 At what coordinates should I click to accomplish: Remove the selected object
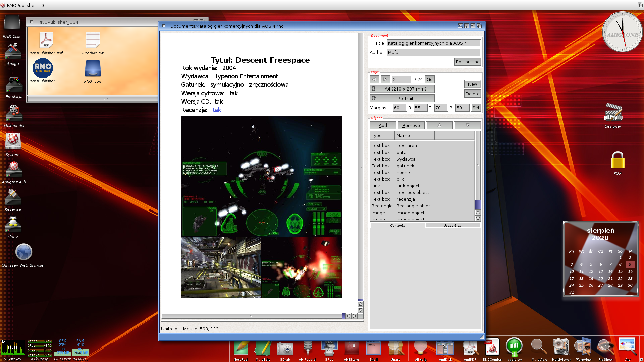[x=411, y=125]
